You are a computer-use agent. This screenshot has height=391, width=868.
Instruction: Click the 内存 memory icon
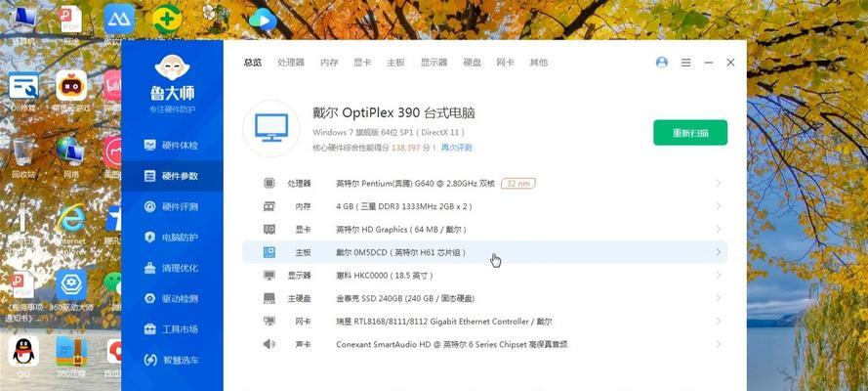coord(269,206)
